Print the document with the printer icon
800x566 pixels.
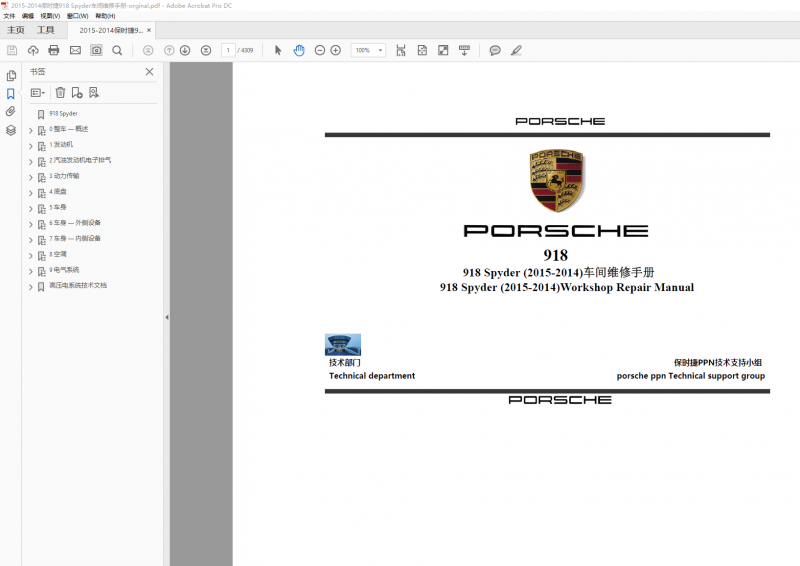54,50
